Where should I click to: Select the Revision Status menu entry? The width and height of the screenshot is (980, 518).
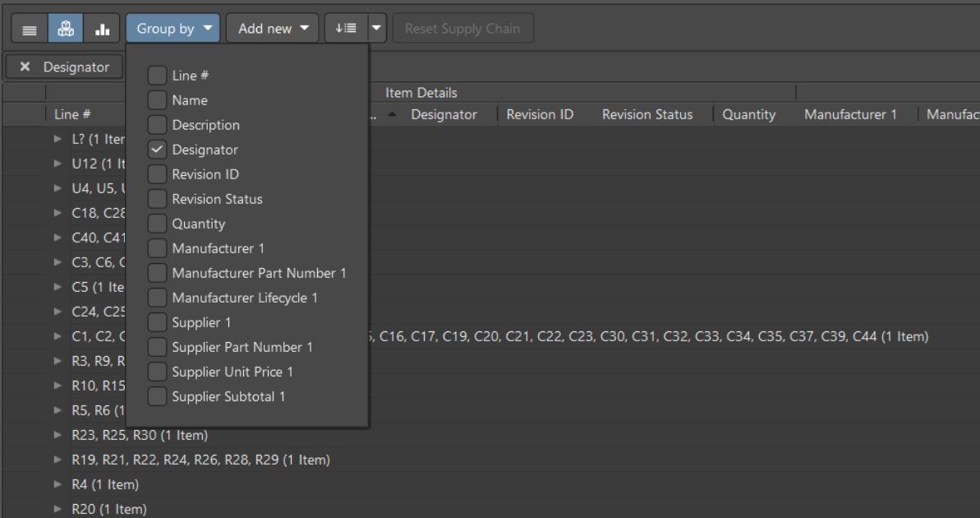tap(219, 198)
